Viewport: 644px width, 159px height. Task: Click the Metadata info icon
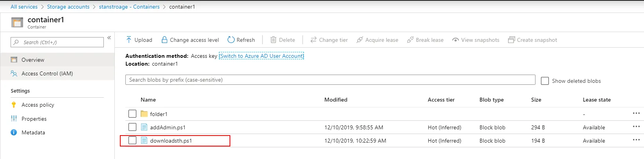(14, 132)
